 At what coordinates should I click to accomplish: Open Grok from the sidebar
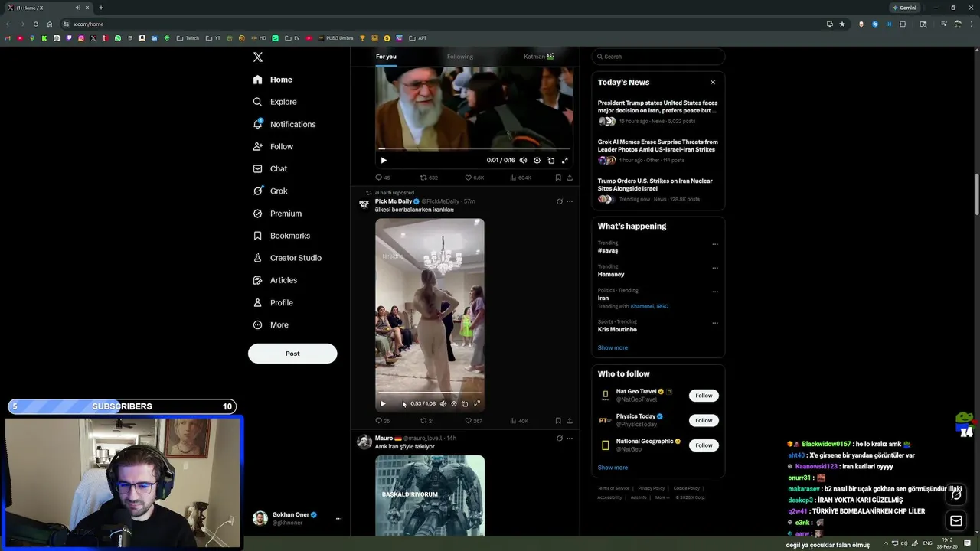point(269,191)
